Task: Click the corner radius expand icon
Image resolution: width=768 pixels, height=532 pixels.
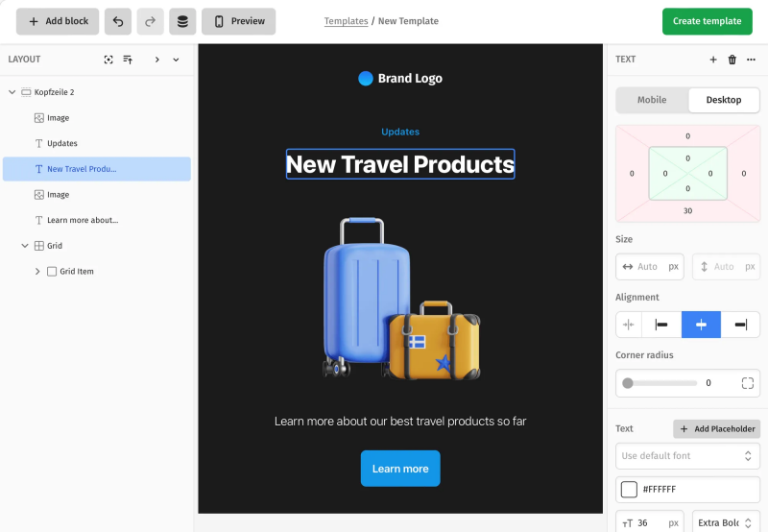Action: [747, 383]
